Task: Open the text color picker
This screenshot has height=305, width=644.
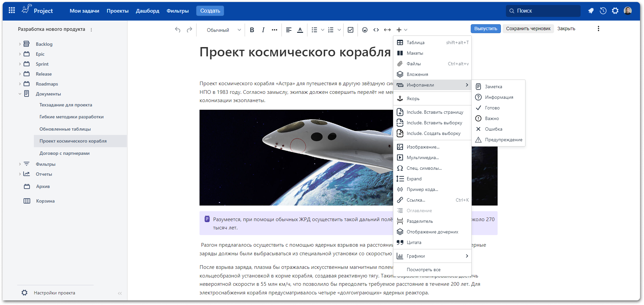Action: coord(300,30)
